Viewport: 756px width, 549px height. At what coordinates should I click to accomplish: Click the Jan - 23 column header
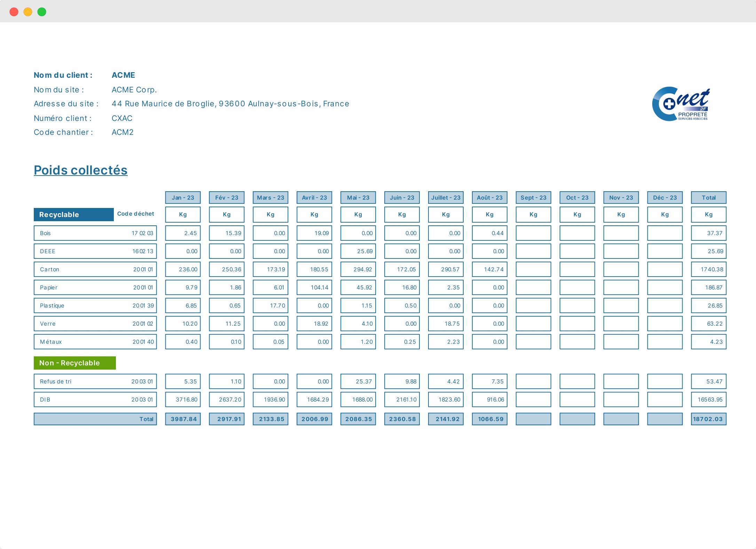(183, 198)
